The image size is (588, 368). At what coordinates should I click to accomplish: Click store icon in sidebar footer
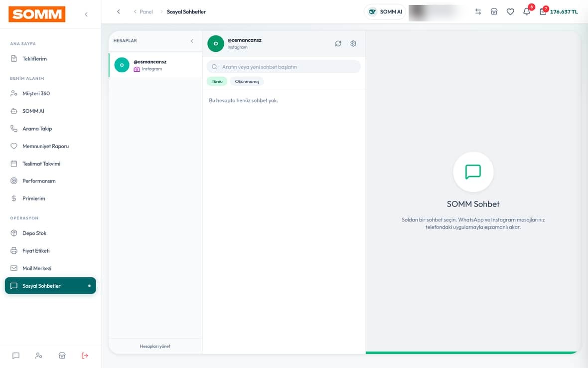click(x=62, y=356)
